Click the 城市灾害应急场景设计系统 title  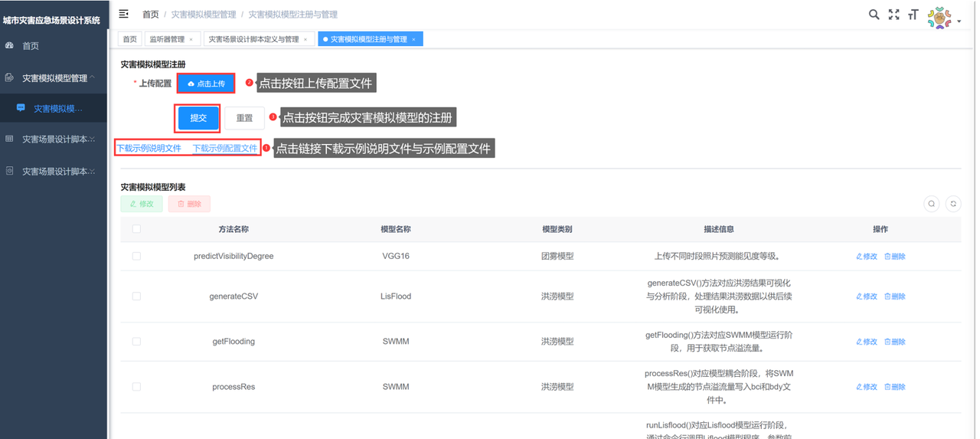click(x=52, y=20)
